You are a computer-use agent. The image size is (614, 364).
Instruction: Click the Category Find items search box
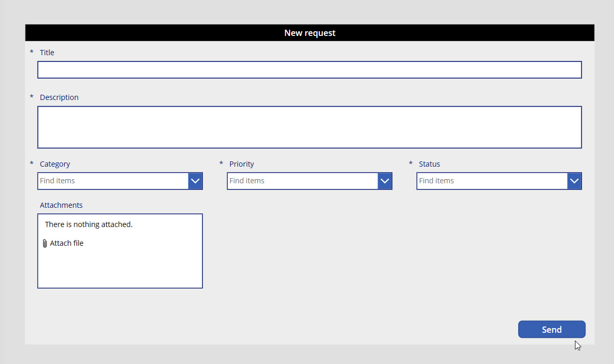[113, 181]
